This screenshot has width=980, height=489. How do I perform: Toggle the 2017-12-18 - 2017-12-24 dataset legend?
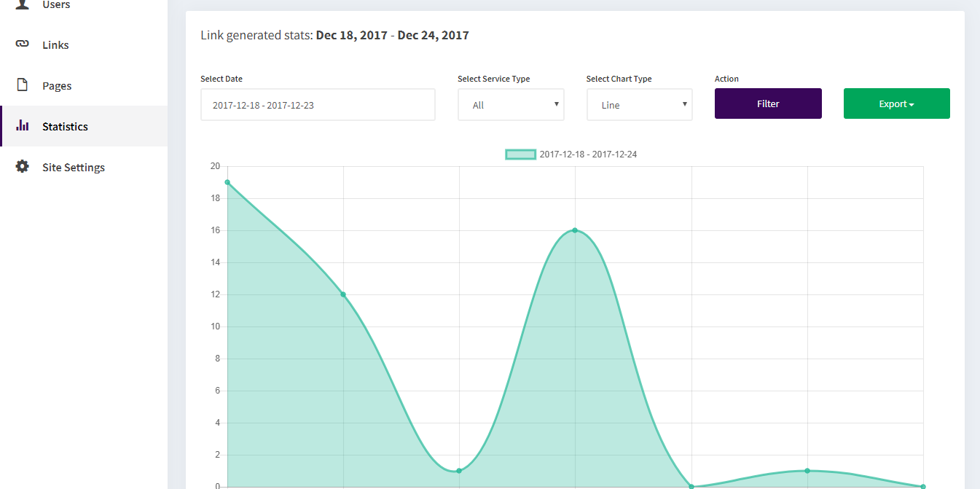(571, 154)
